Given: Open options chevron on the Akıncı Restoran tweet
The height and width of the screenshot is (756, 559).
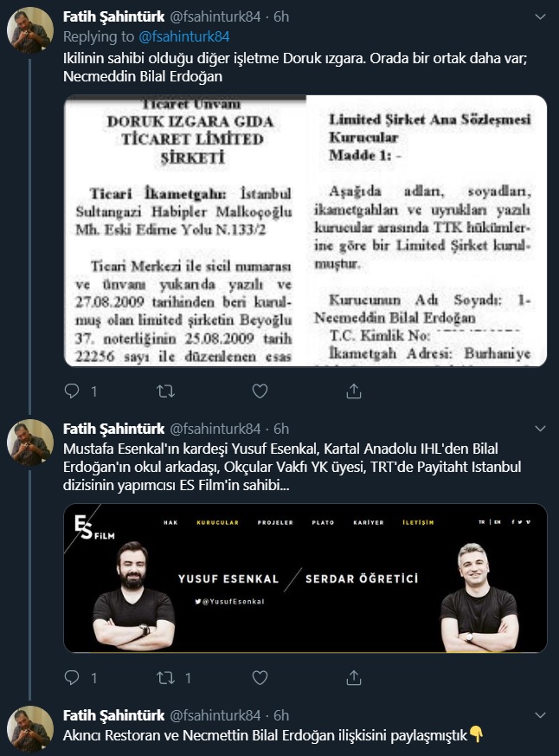Looking at the screenshot, I should [540, 715].
